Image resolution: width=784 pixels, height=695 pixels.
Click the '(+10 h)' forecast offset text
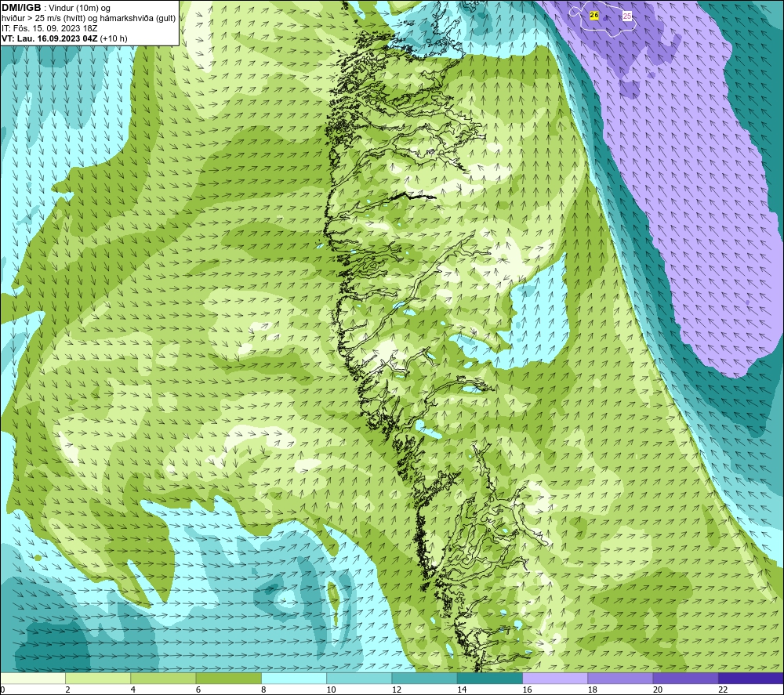pos(114,38)
